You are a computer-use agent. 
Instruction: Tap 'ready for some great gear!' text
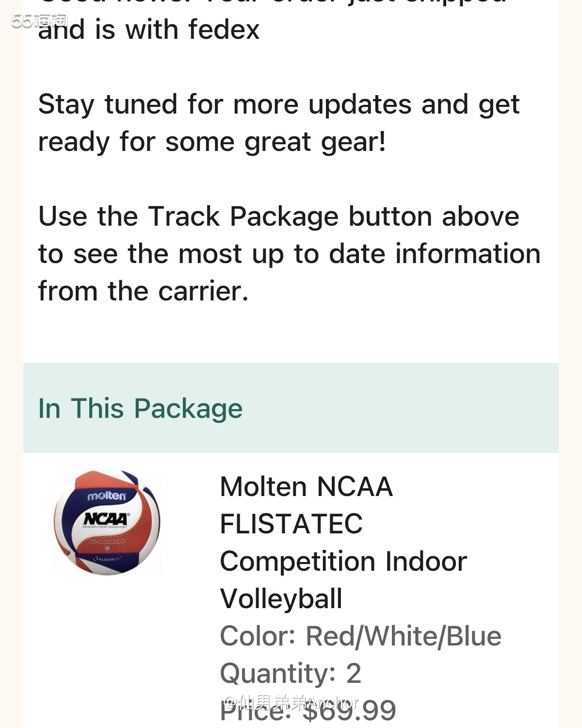(212, 142)
